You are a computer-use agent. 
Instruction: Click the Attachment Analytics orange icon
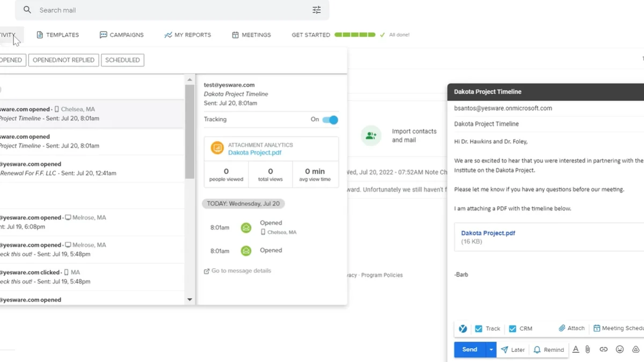pos(217,148)
